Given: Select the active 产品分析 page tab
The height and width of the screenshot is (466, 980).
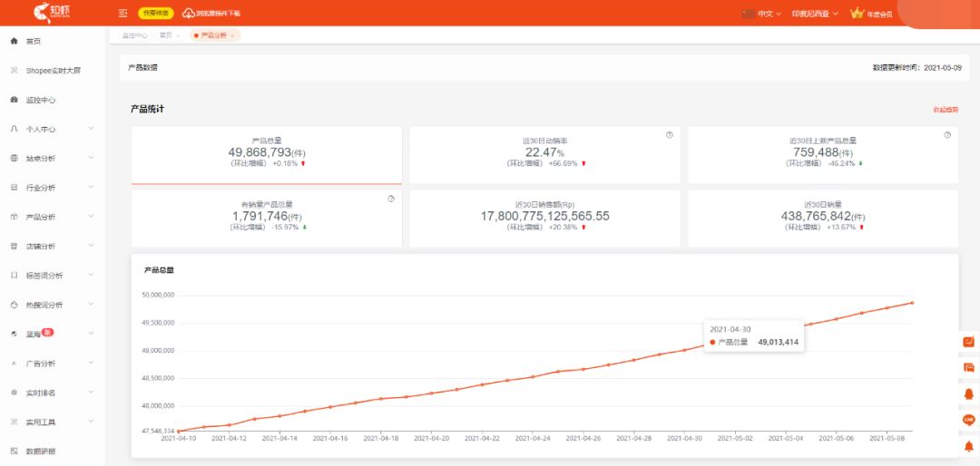Looking at the screenshot, I should [x=213, y=35].
